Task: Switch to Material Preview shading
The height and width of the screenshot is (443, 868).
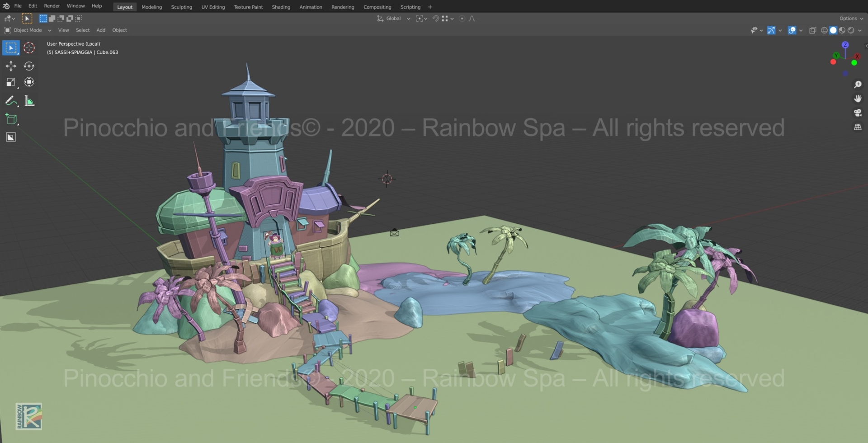Action: click(x=842, y=30)
